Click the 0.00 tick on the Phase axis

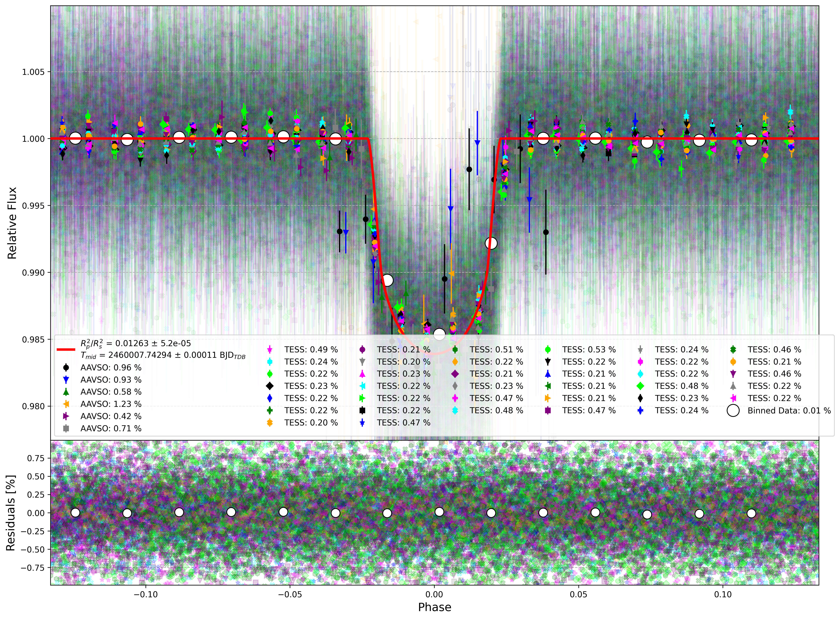(x=434, y=594)
